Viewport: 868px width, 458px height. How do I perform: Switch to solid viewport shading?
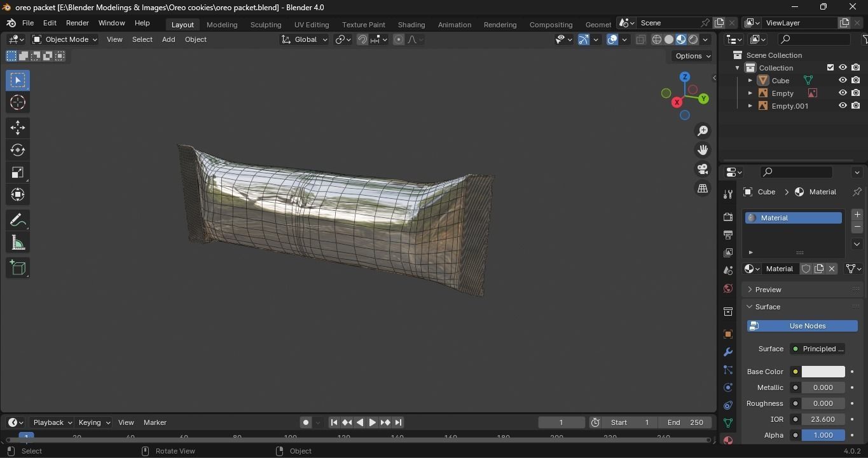coord(669,39)
